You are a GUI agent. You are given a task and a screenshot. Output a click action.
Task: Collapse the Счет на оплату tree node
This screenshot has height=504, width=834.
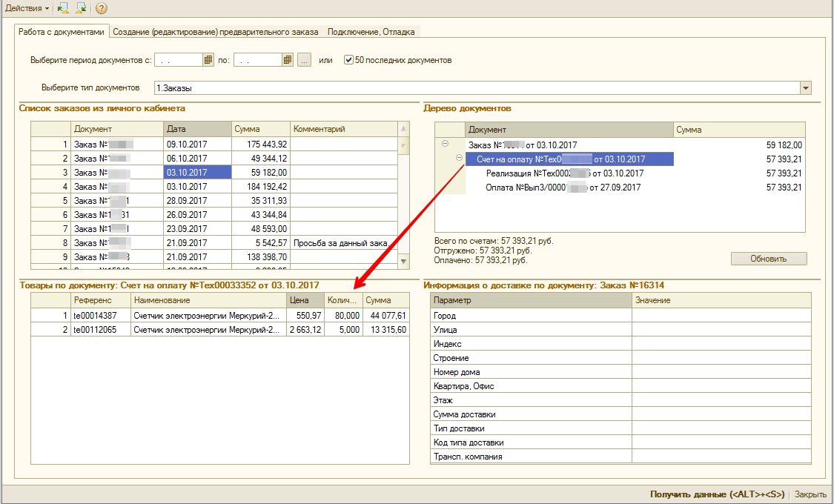coord(459,159)
